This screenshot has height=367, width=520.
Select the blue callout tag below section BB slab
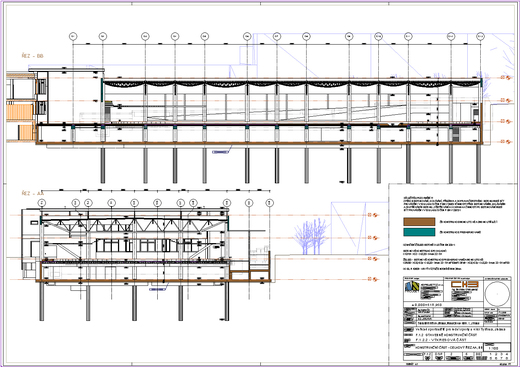tap(221, 152)
